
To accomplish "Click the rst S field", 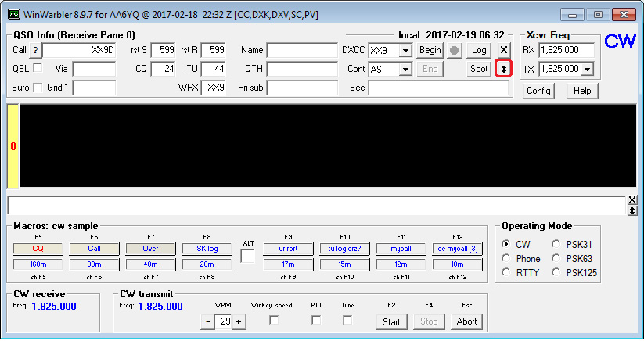I will click(x=163, y=51).
